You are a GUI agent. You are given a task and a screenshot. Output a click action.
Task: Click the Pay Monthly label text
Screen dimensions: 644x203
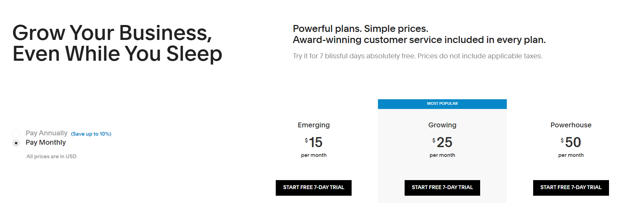click(46, 143)
